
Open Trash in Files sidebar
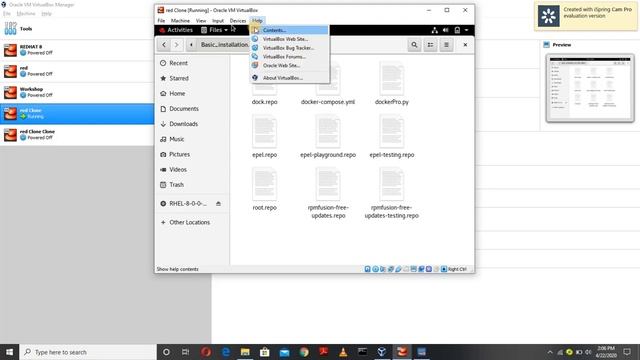(x=192, y=184)
